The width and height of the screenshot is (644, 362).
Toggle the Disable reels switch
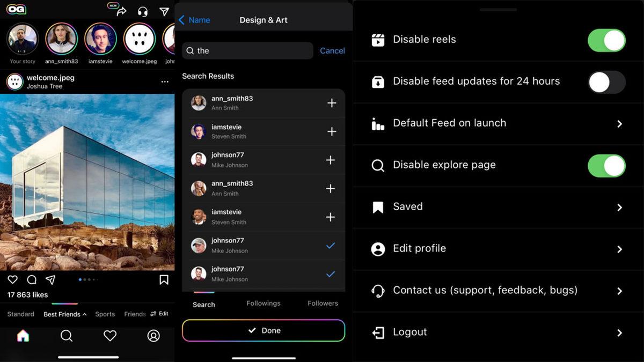(x=606, y=40)
